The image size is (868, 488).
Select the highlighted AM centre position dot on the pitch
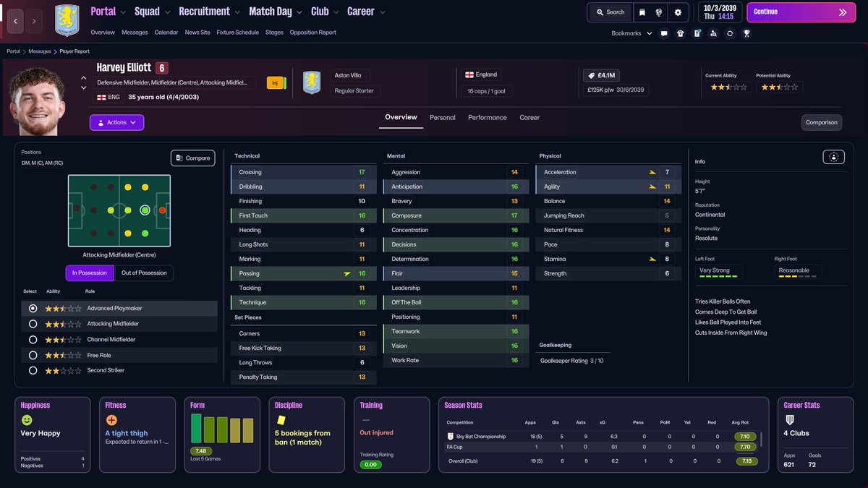(145, 210)
